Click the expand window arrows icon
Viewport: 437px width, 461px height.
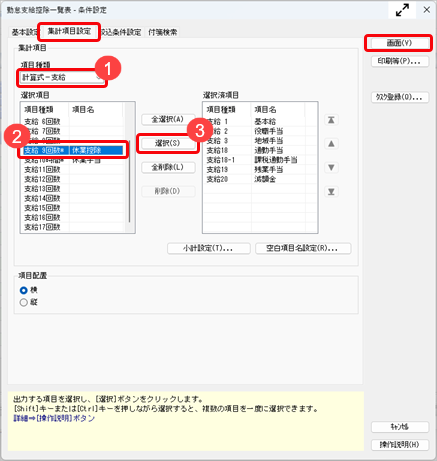402,10
